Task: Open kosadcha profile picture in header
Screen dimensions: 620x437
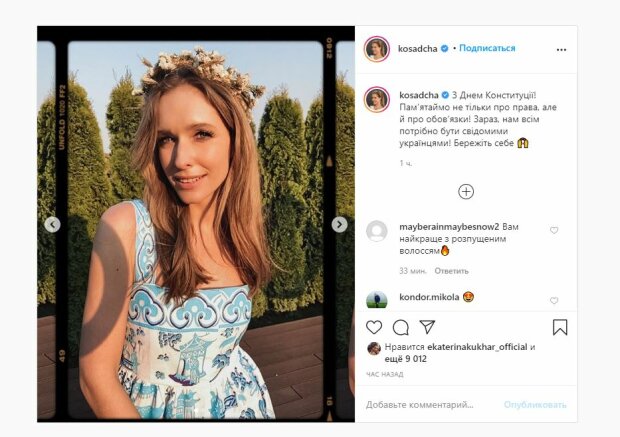Action: point(377,49)
